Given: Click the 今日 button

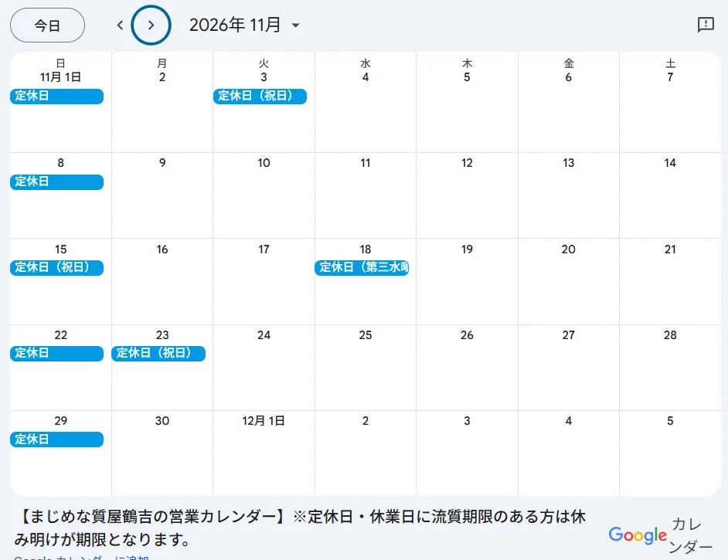Looking at the screenshot, I should [47, 25].
